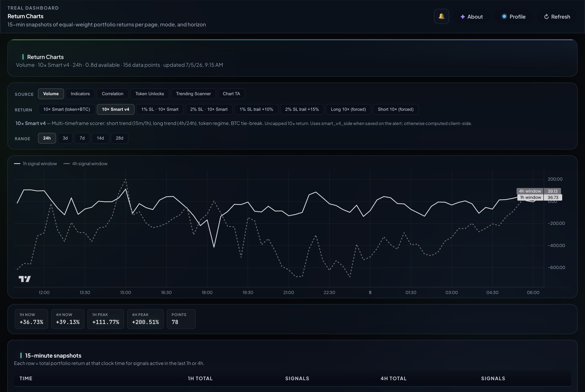
Task: Click the 15:00 time axis label
Action: tap(126, 292)
